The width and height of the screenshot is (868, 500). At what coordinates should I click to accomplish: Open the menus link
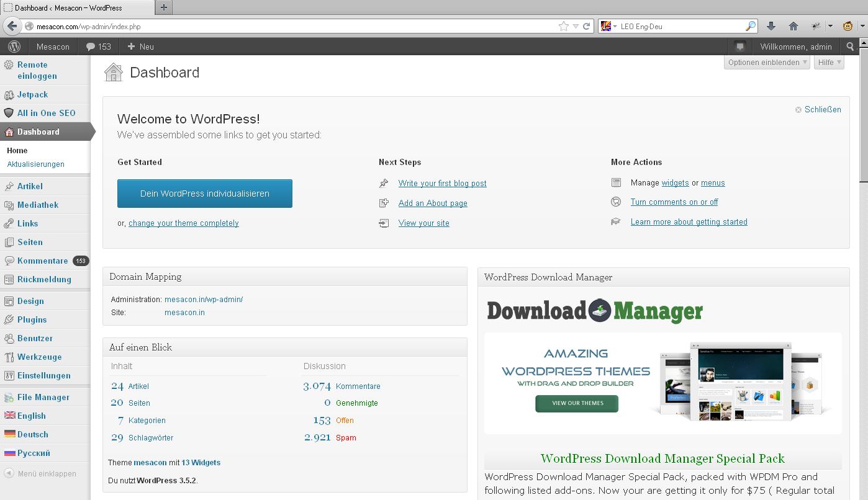[x=713, y=183]
